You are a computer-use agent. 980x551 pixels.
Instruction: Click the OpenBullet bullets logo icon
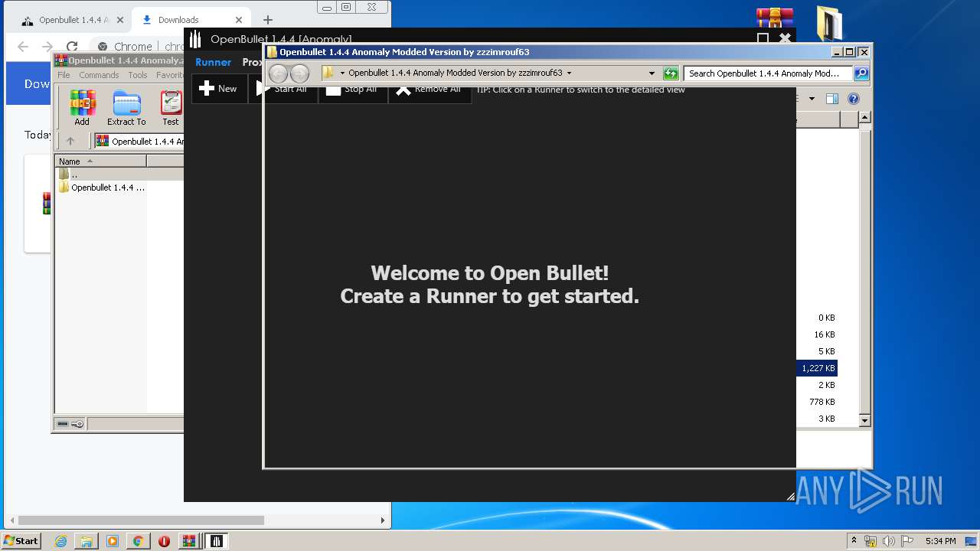tap(195, 39)
